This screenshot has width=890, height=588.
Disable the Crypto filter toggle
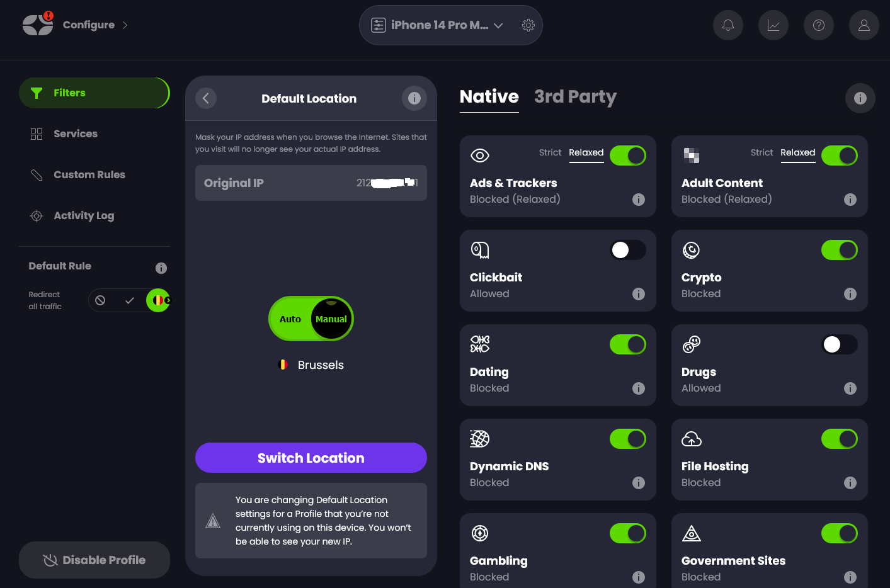click(839, 250)
